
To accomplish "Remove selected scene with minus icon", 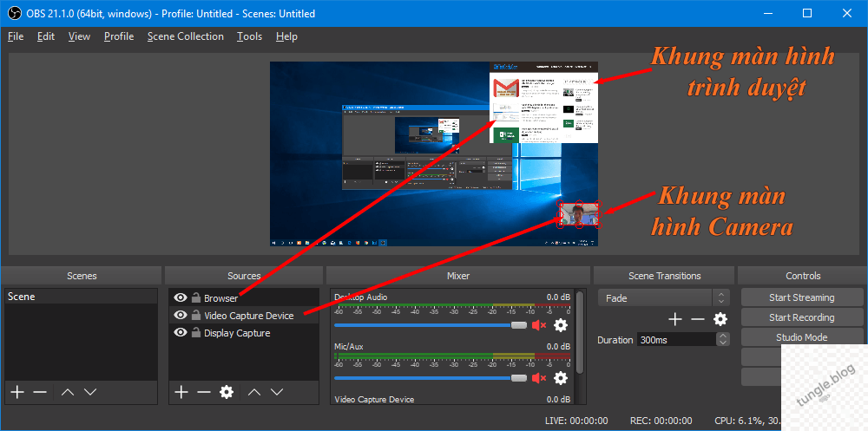I will 40,392.
